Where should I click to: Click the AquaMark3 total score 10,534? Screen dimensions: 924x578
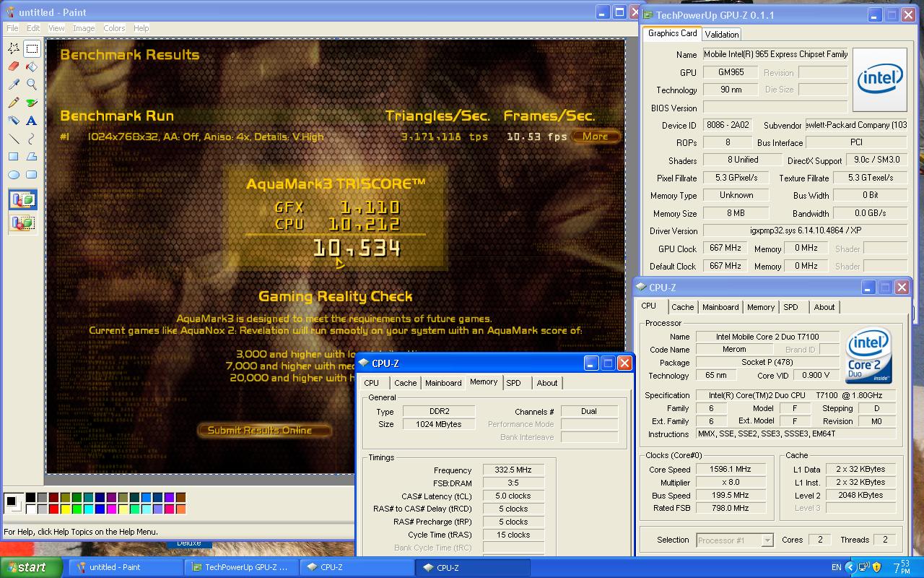(356, 249)
